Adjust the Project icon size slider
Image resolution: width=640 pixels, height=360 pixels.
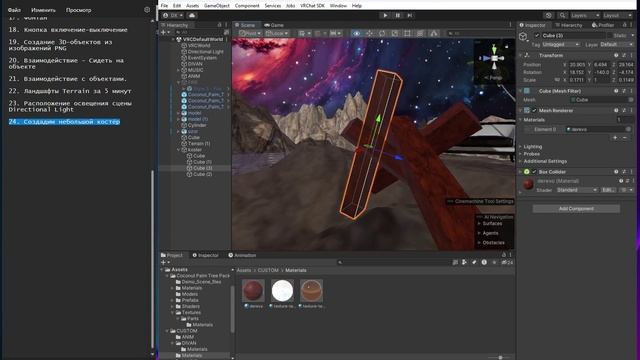500,358
